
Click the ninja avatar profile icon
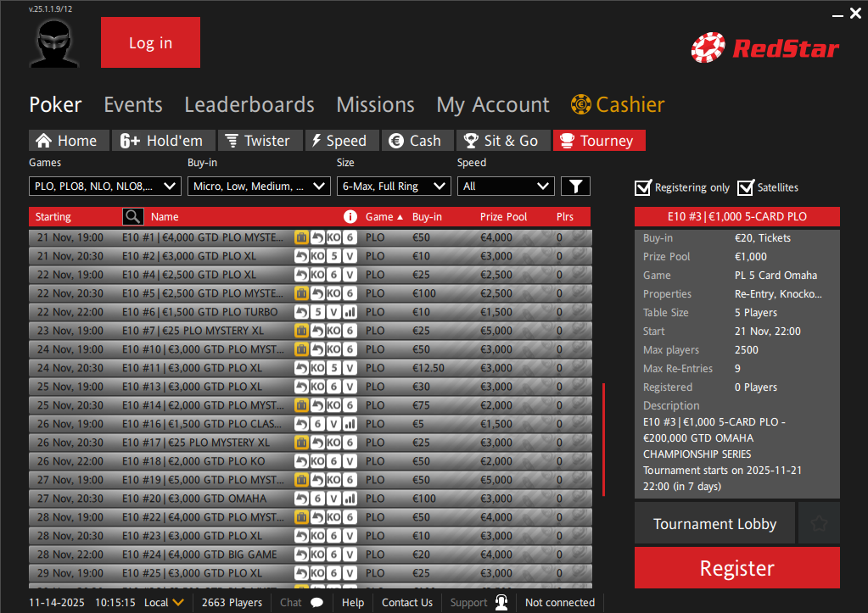pyautogui.click(x=55, y=43)
